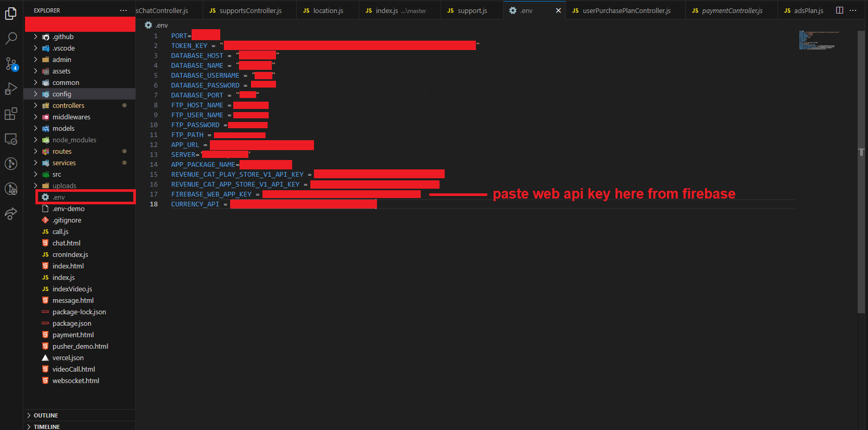Click the minimap code preview
Screen dimensions: 868x430
(819, 40)
